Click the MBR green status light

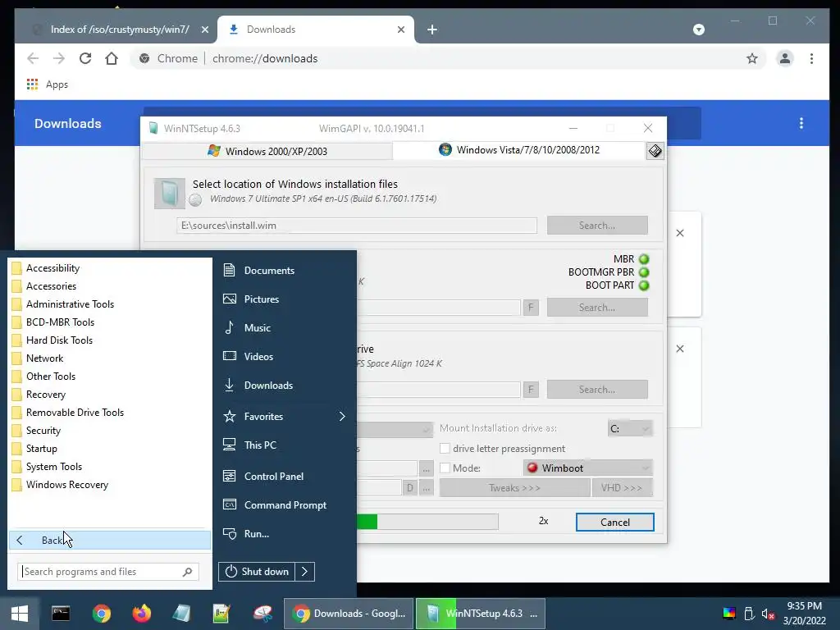tap(644, 259)
